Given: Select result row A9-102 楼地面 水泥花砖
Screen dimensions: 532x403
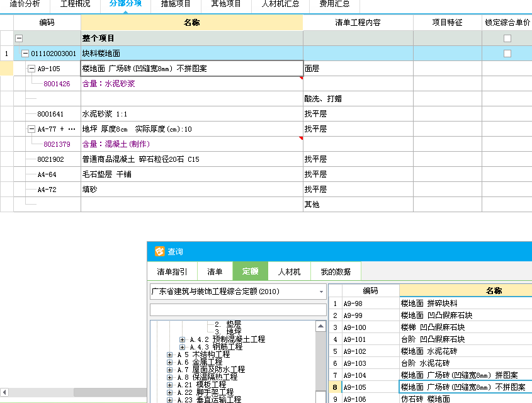Looking at the screenshot, I should [430, 351].
